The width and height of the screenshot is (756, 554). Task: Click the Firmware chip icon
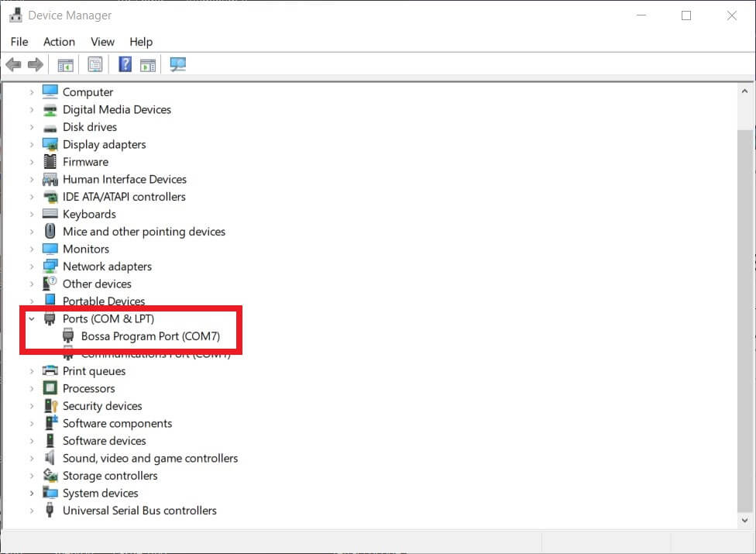tap(50, 161)
